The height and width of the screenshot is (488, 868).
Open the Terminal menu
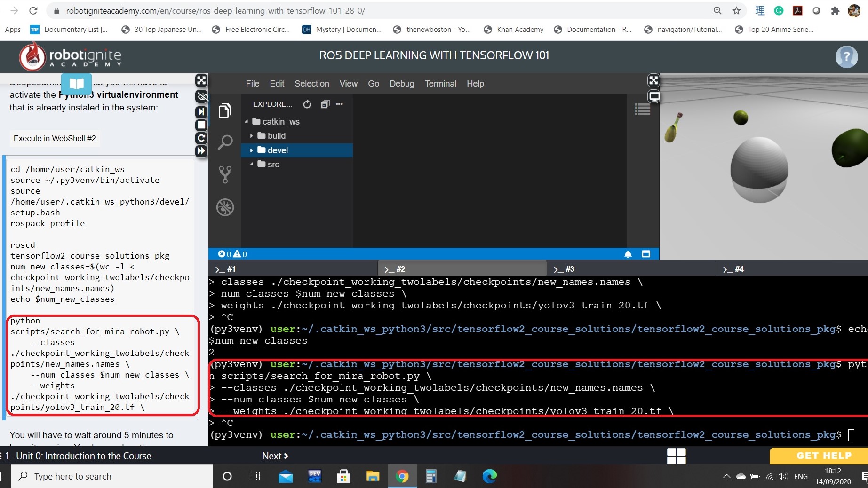coord(440,84)
